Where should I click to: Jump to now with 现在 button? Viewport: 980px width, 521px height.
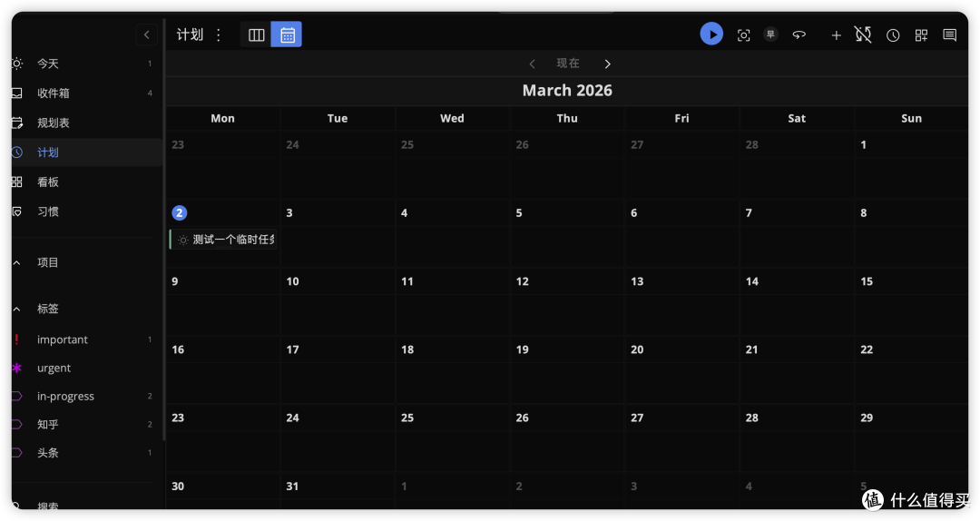coord(568,64)
